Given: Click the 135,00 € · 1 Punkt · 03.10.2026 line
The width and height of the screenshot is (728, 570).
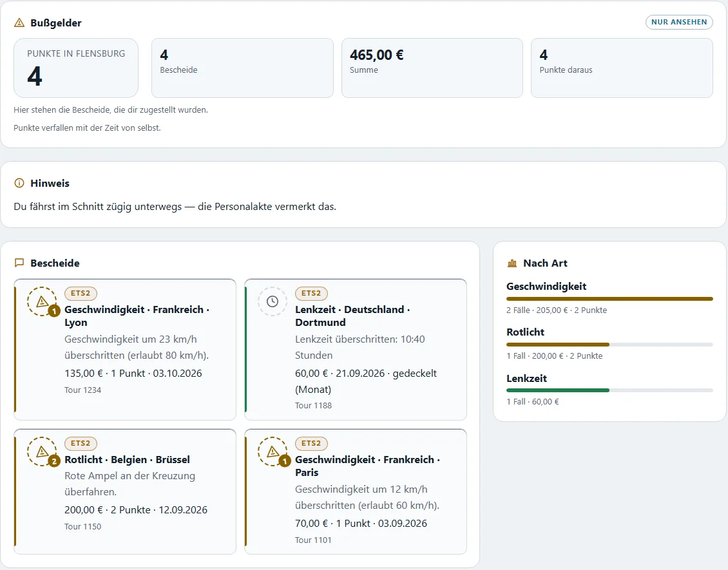Looking at the screenshot, I should pyautogui.click(x=133, y=373).
